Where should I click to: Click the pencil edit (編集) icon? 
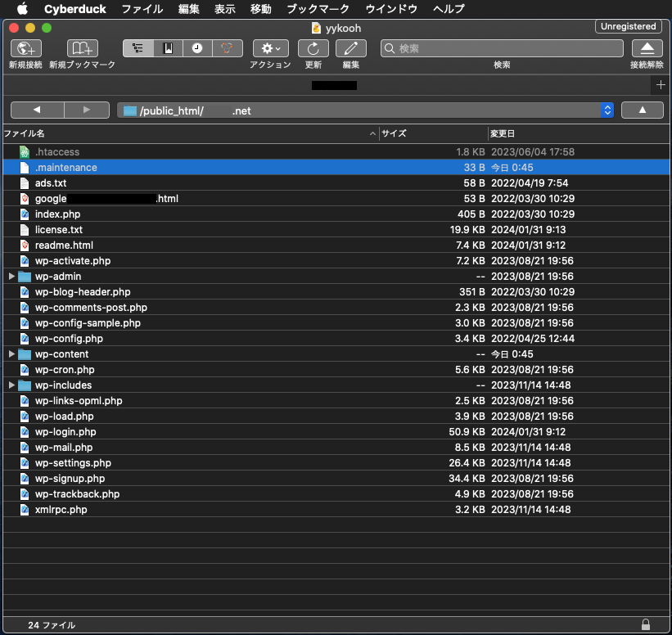(x=350, y=48)
